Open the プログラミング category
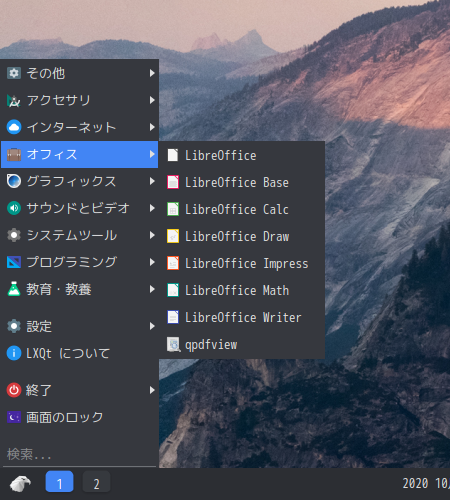The height and width of the screenshot is (500, 450). pos(80,262)
